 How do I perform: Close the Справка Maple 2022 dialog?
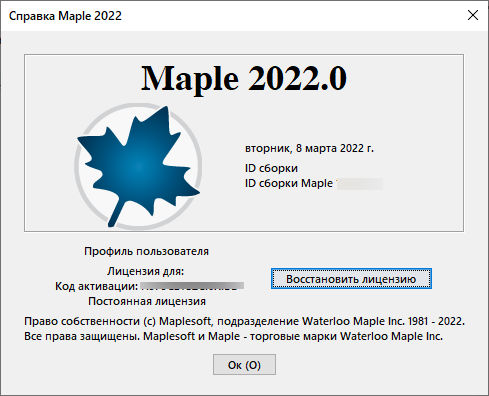click(x=473, y=15)
